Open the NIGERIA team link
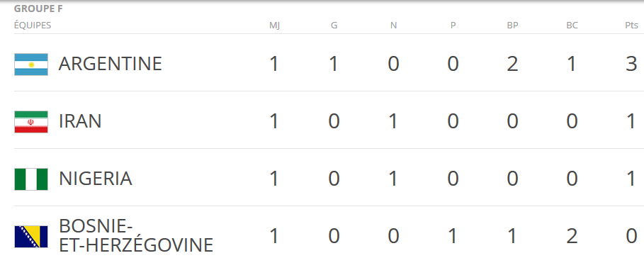This screenshot has width=644, height=258. click(x=95, y=179)
